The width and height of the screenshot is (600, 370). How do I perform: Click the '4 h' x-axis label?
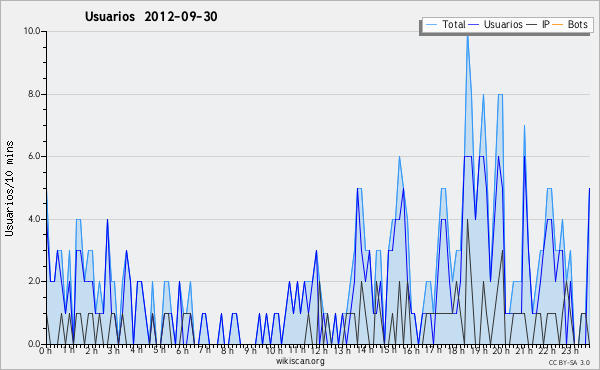click(x=136, y=351)
